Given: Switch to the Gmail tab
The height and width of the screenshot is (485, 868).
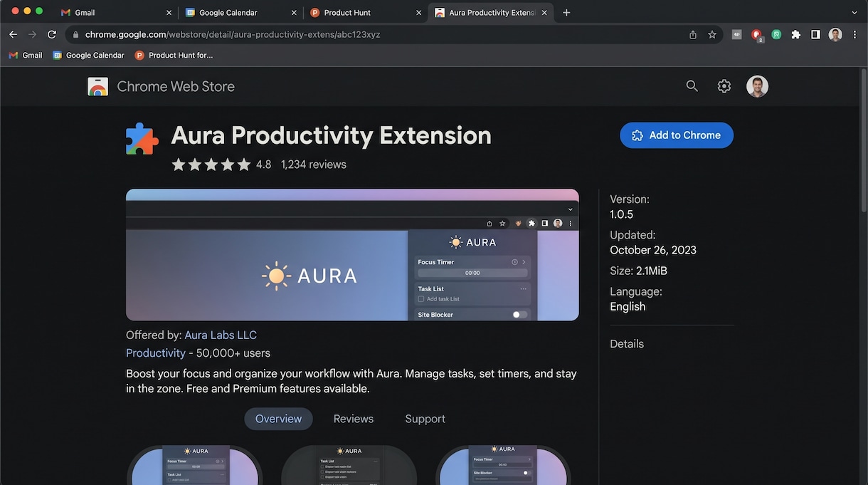Looking at the screenshot, I should [x=117, y=13].
